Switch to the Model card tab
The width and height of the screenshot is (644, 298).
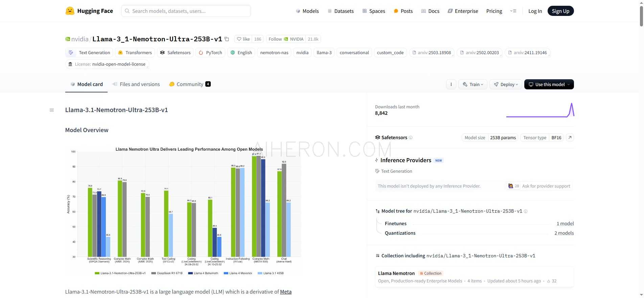point(86,84)
